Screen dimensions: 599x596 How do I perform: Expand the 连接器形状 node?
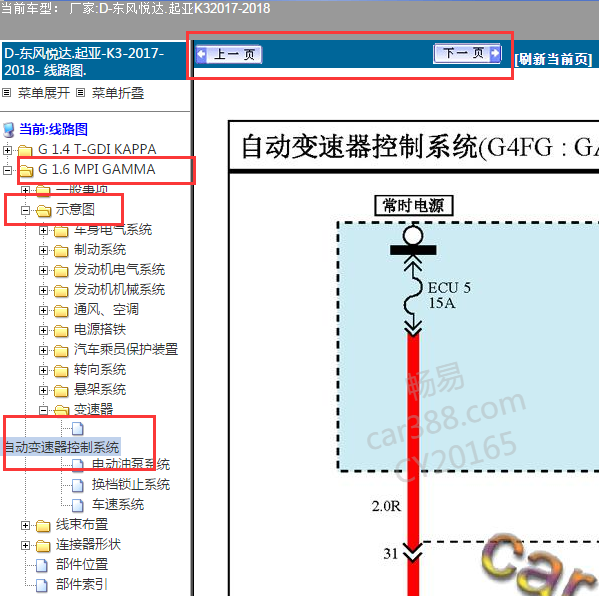(x=25, y=545)
